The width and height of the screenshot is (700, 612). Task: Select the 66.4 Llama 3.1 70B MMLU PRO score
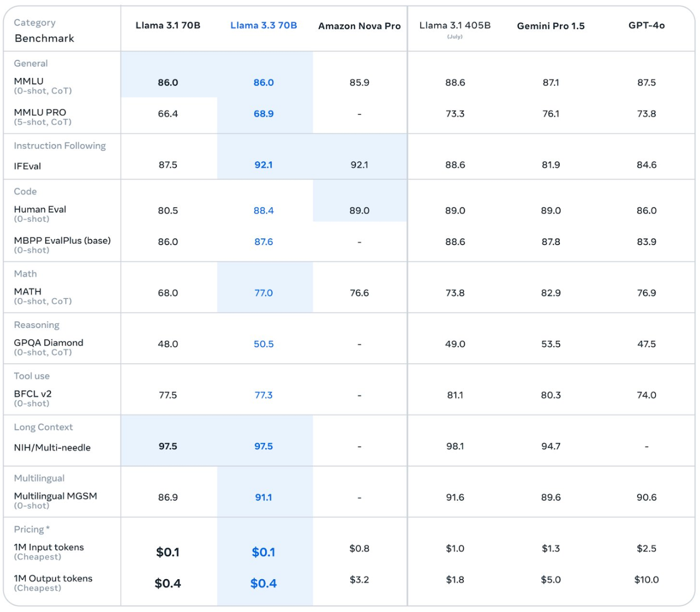(168, 114)
